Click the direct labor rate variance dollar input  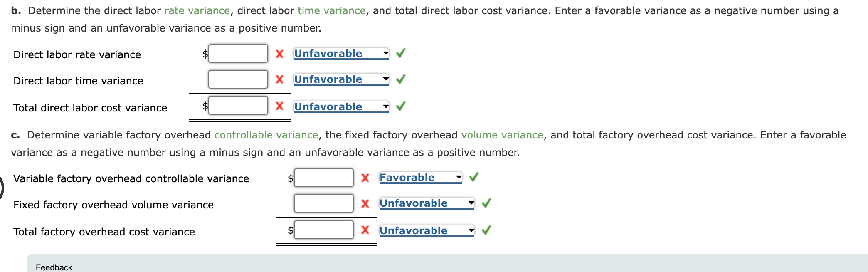[238, 53]
